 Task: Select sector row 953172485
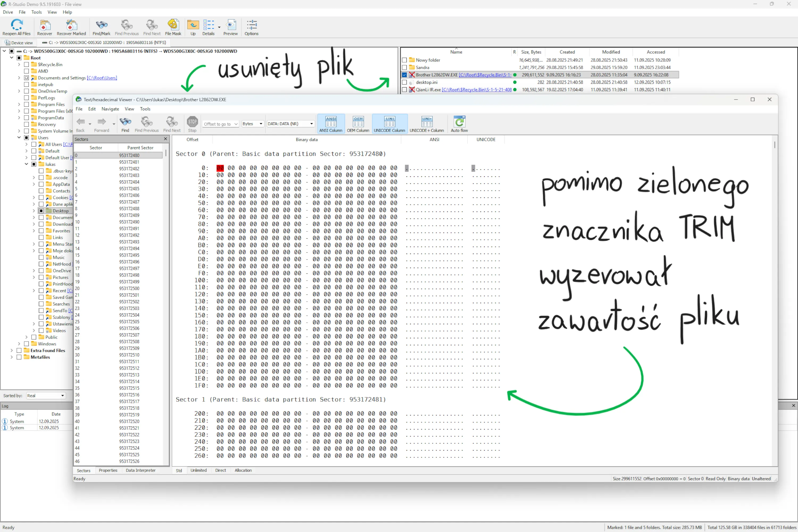click(x=118, y=189)
